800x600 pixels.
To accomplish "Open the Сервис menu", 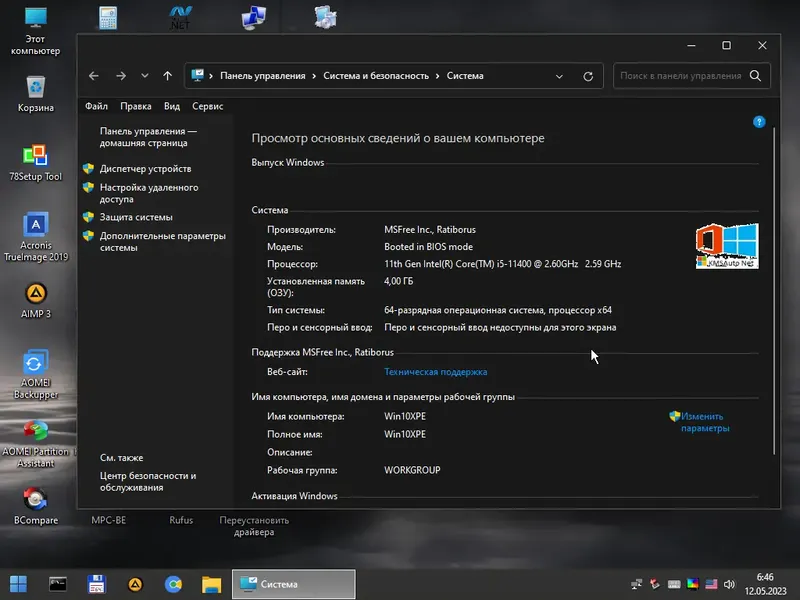I will (208, 106).
